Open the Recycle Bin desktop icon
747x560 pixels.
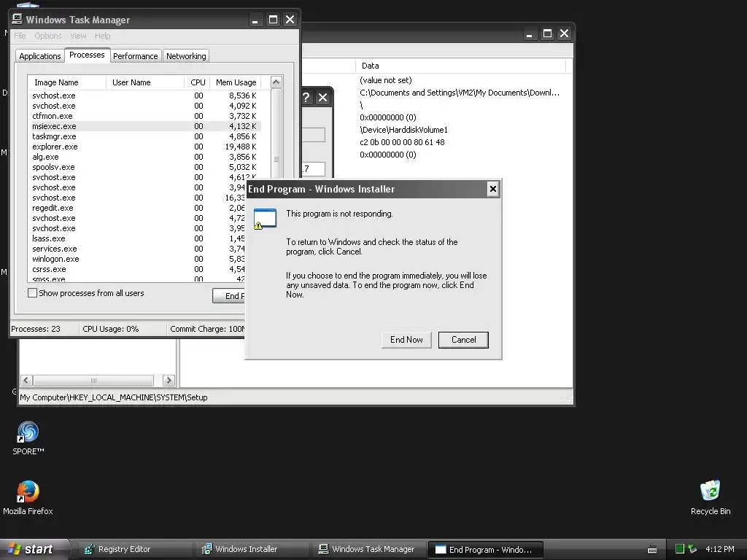tap(711, 497)
